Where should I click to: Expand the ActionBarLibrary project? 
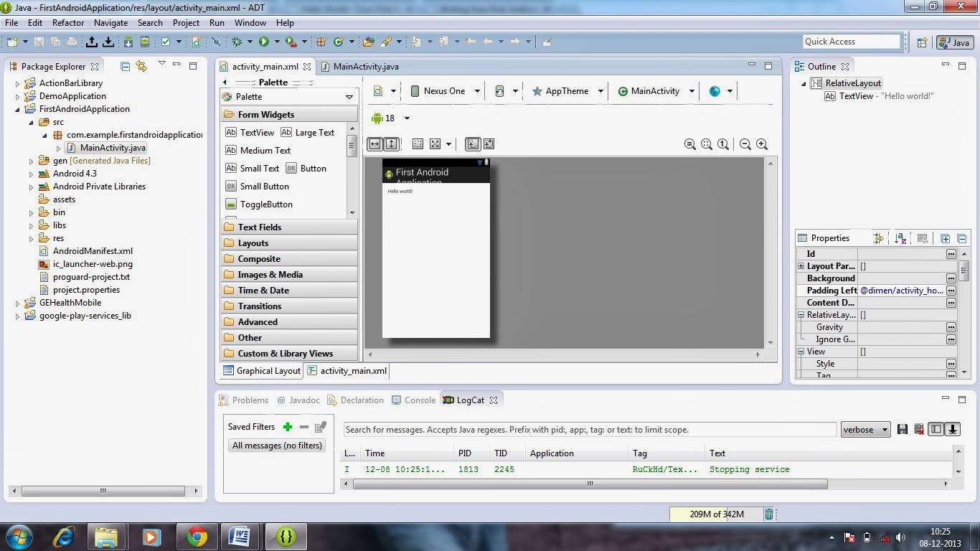pyautogui.click(x=18, y=83)
